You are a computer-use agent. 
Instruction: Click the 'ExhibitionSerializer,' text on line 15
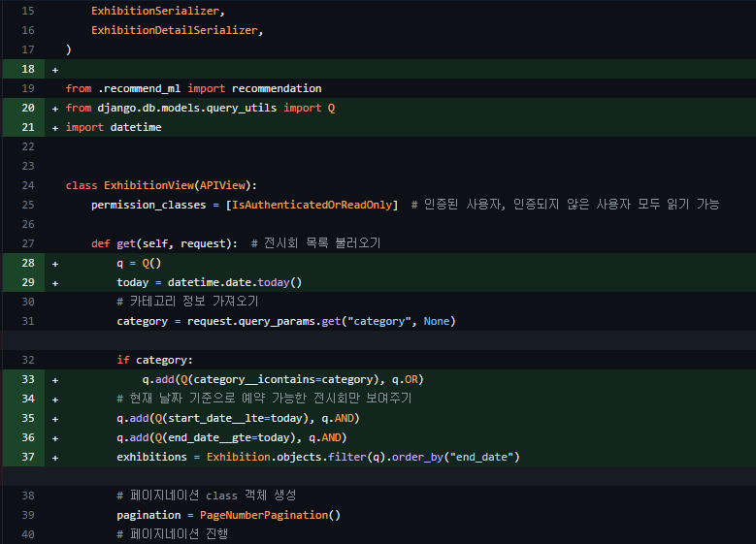[158, 11]
